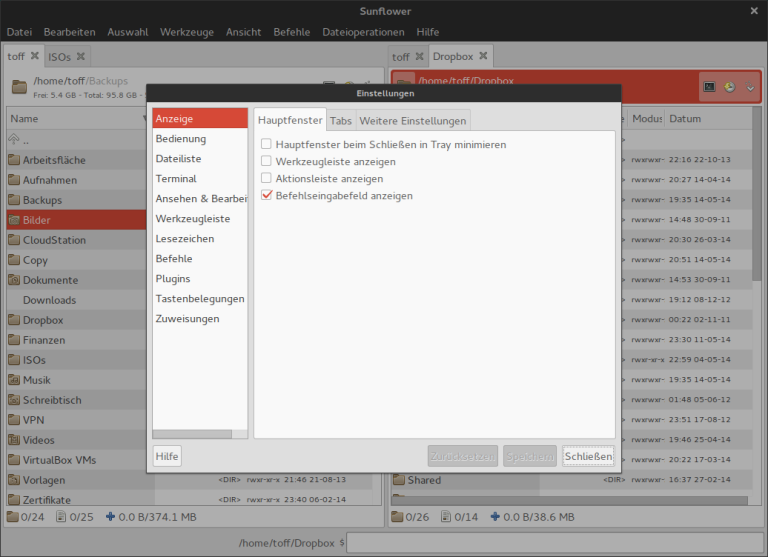Open the Ansicht menu
The image size is (768, 557).
[x=243, y=32]
